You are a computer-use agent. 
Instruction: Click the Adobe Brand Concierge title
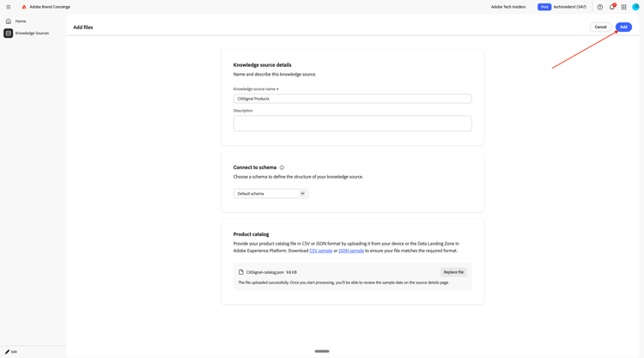(50, 7)
